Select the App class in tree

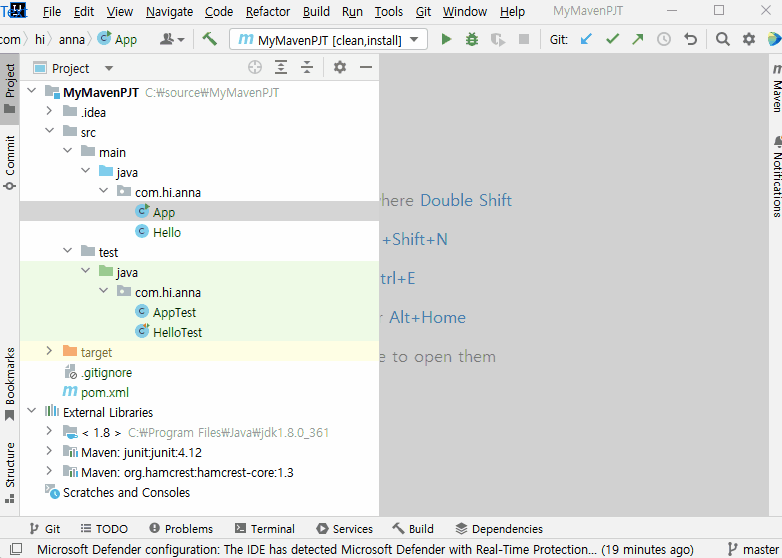click(199, 211)
